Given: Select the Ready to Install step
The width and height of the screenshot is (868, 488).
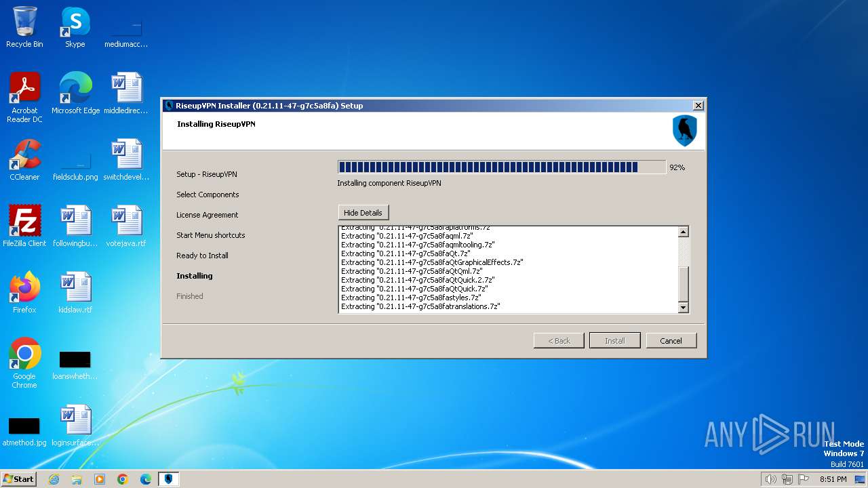Looking at the screenshot, I should [202, 256].
